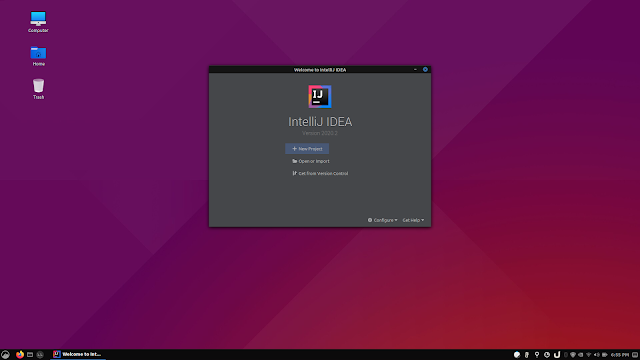Click the paperclip clipboard tray icon
The height and width of the screenshot is (360, 640).
[x=527, y=355]
